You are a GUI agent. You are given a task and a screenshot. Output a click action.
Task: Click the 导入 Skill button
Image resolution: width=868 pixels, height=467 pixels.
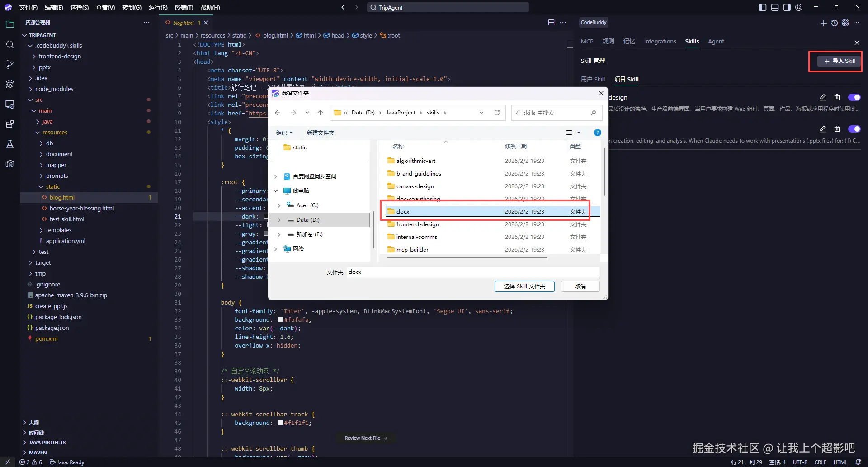[839, 61]
